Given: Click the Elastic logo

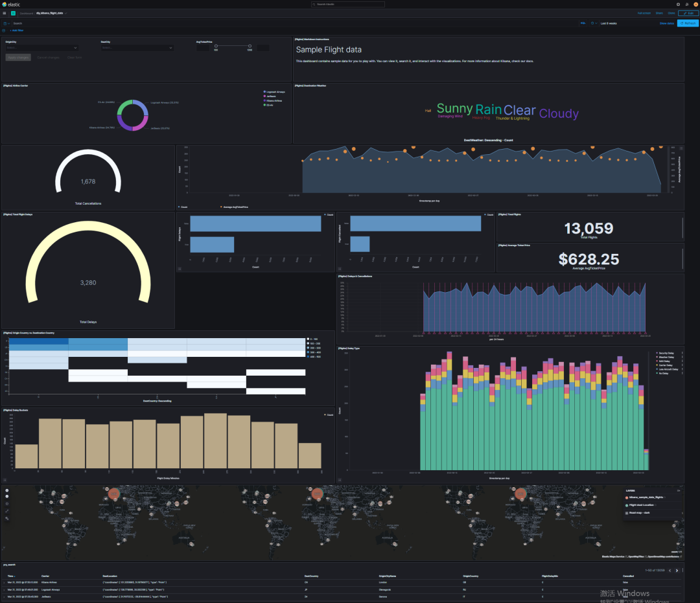Looking at the screenshot, I should [11, 5].
